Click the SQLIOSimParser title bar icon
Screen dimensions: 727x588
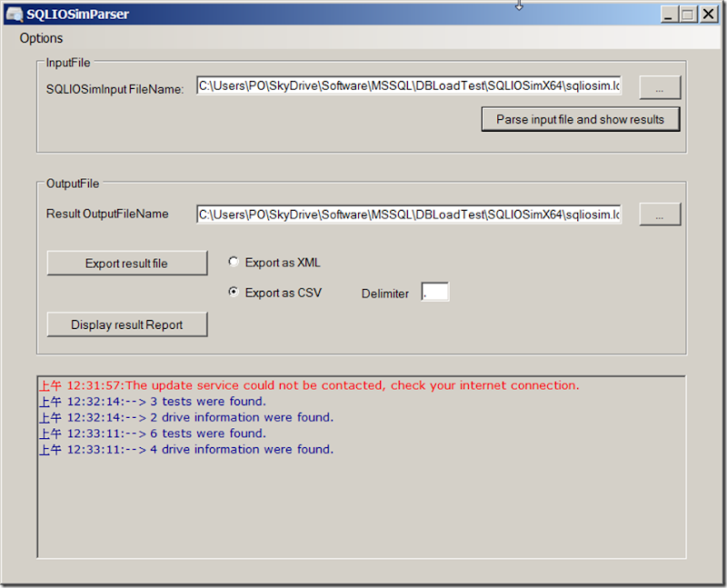coord(15,15)
